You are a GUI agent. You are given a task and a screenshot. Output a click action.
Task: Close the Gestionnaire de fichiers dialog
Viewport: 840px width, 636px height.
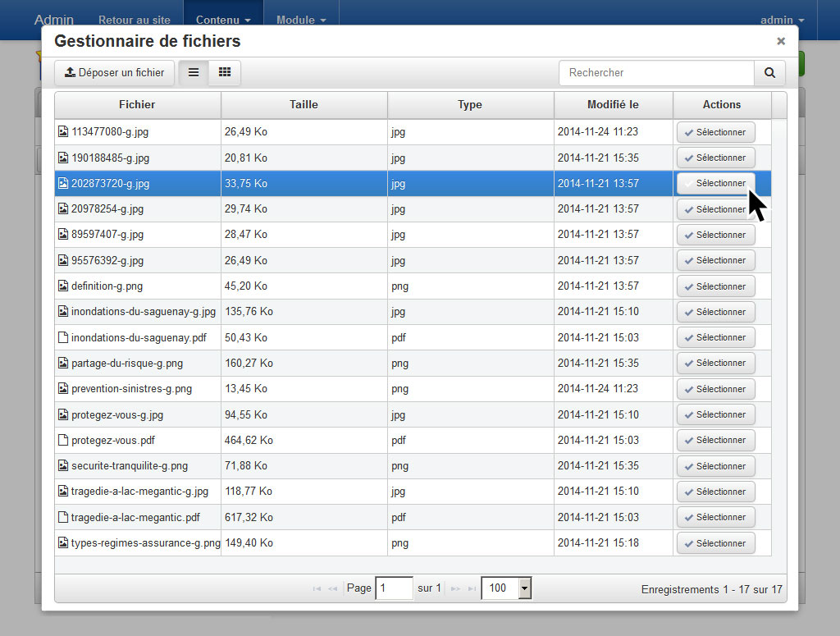coord(780,41)
